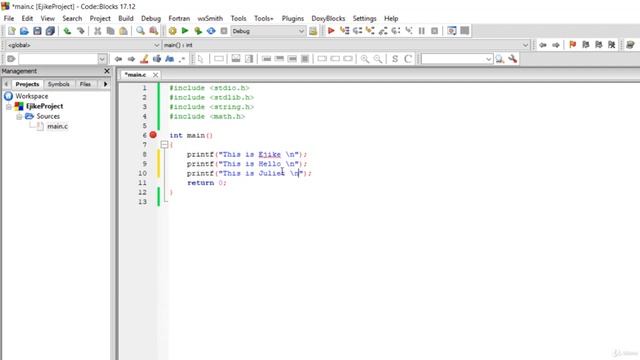Cut selection with the scissors icon

(98, 31)
